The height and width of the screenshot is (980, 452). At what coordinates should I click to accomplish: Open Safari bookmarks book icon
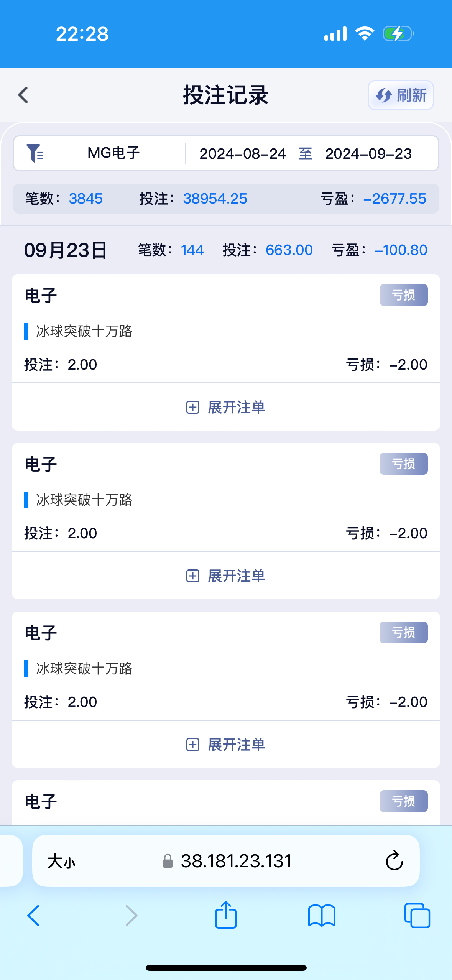[322, 916]
